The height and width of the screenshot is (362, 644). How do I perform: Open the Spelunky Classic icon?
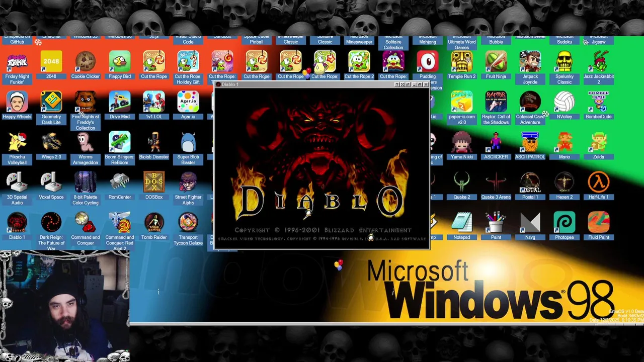pos(565,62)
